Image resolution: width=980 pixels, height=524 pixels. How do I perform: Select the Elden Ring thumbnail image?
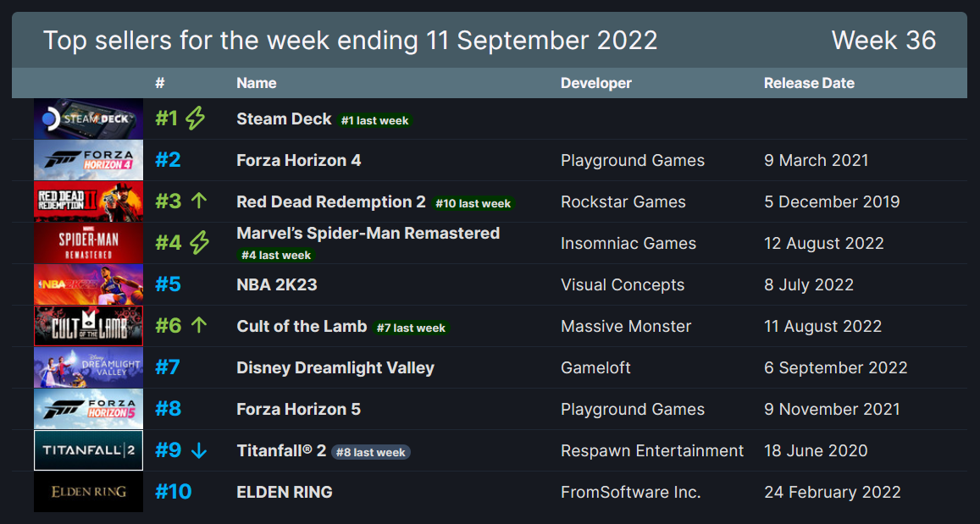[88, 492]
